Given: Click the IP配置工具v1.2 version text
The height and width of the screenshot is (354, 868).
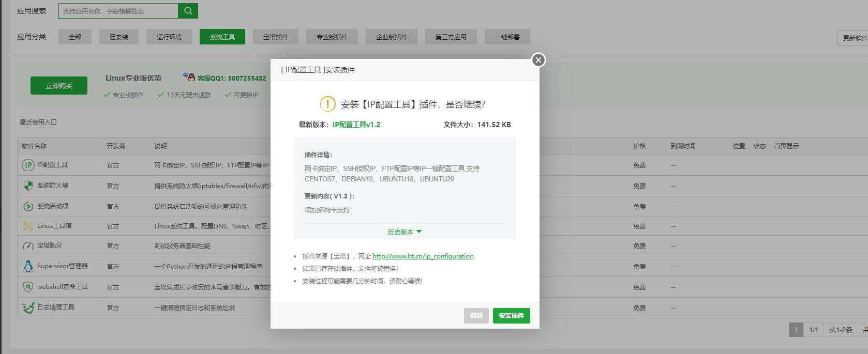Looking at the screenshot, I should point(356,125).
